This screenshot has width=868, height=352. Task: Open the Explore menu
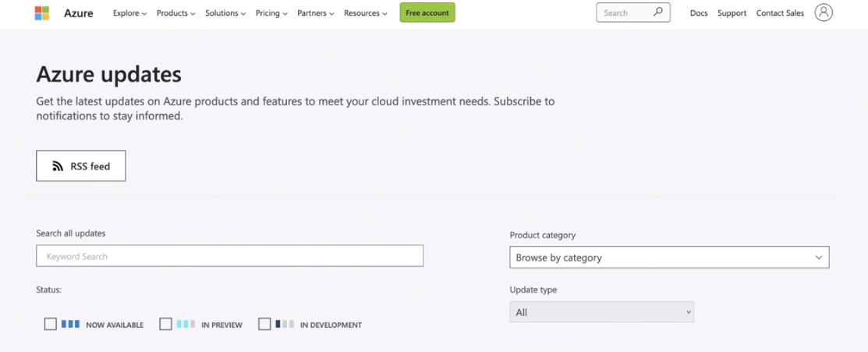click(x=130, y=12)
